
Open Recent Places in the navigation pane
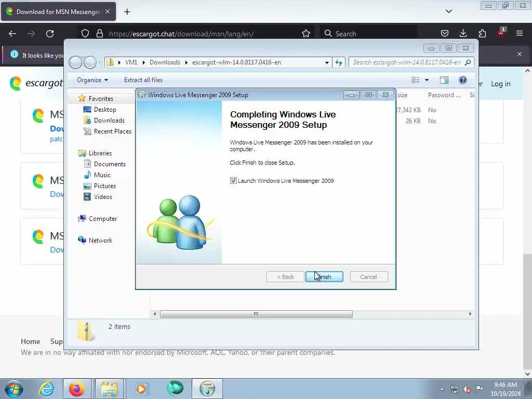pos(112,131)
